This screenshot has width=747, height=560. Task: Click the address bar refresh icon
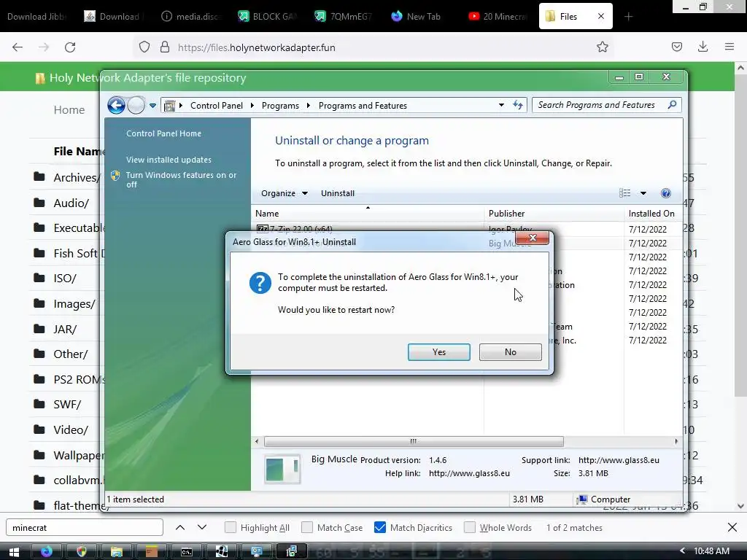(x=518, y=105)
